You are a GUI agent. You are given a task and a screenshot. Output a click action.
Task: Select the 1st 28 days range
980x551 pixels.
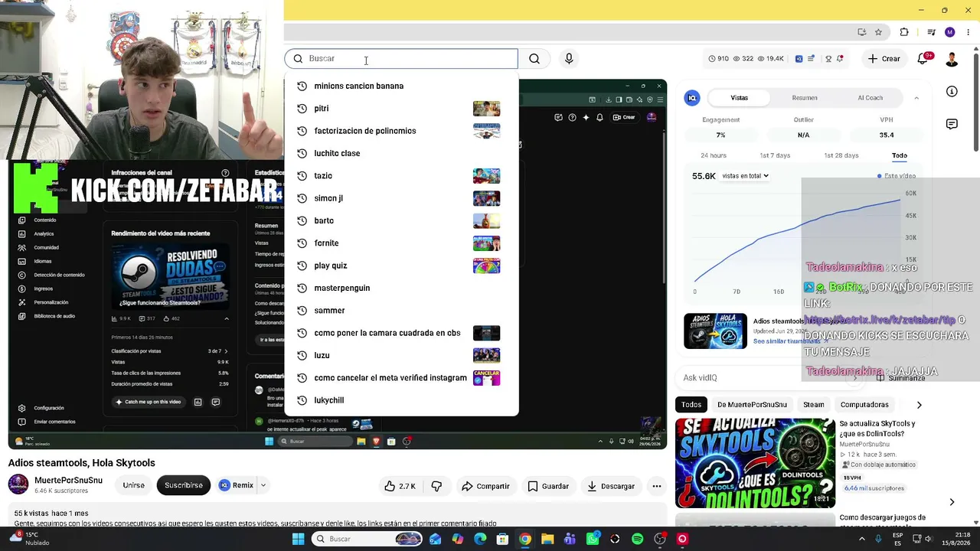pyautogui.click(x=841, y=155)
